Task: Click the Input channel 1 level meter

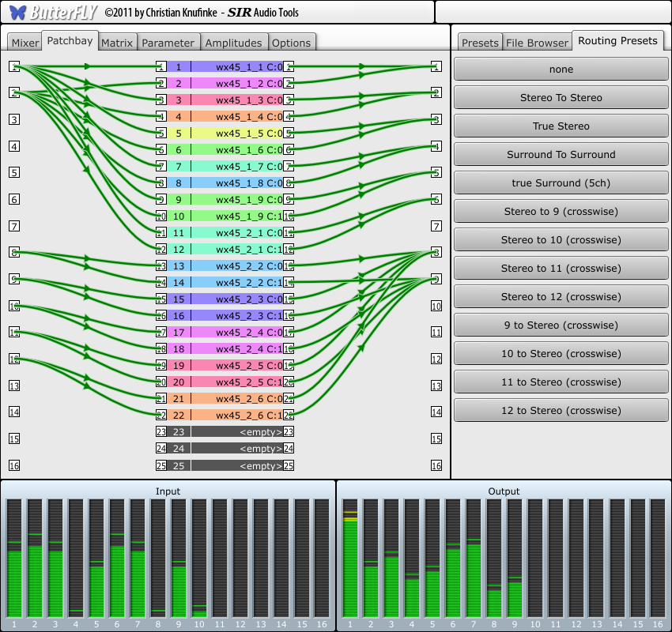Action: tap(14, 559)
